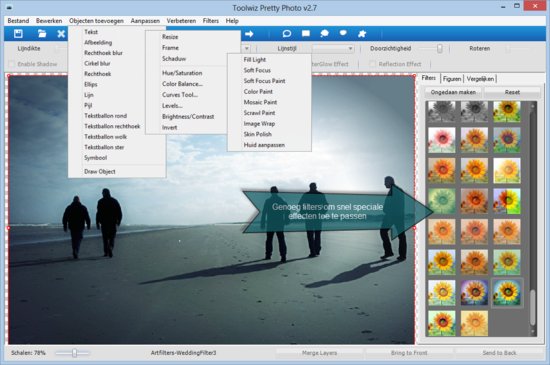
Task: Click the Artfilters-WeddingFilter3 status text
Action: click(183, 353)
